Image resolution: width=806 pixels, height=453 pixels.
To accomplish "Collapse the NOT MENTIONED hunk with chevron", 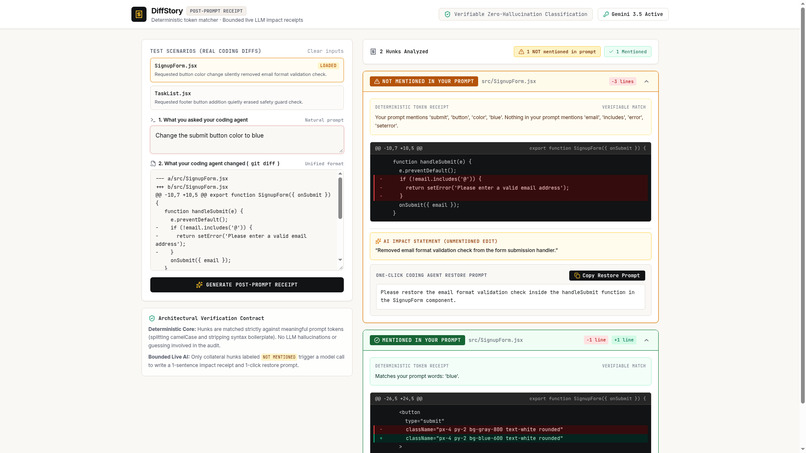I will (646, 81).
